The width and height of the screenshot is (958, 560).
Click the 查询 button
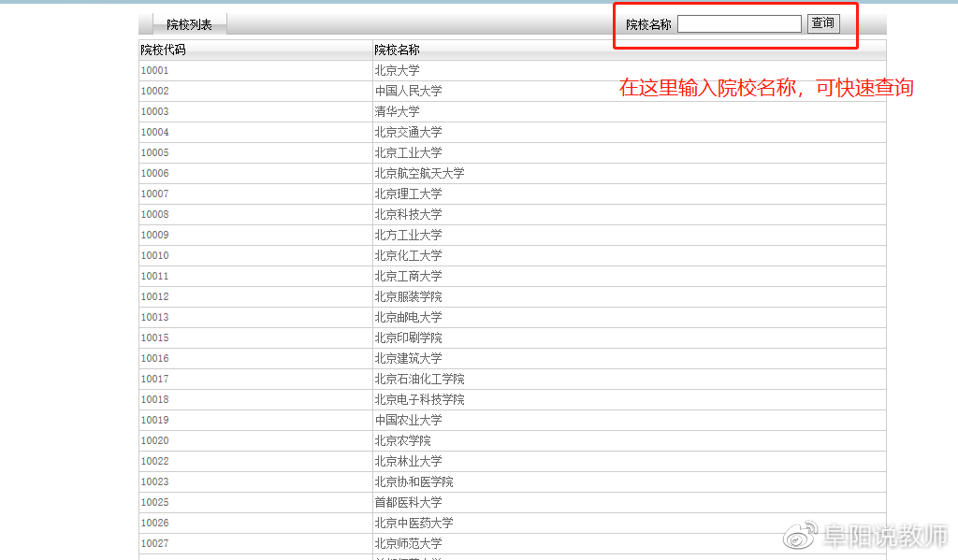(823, 23)
